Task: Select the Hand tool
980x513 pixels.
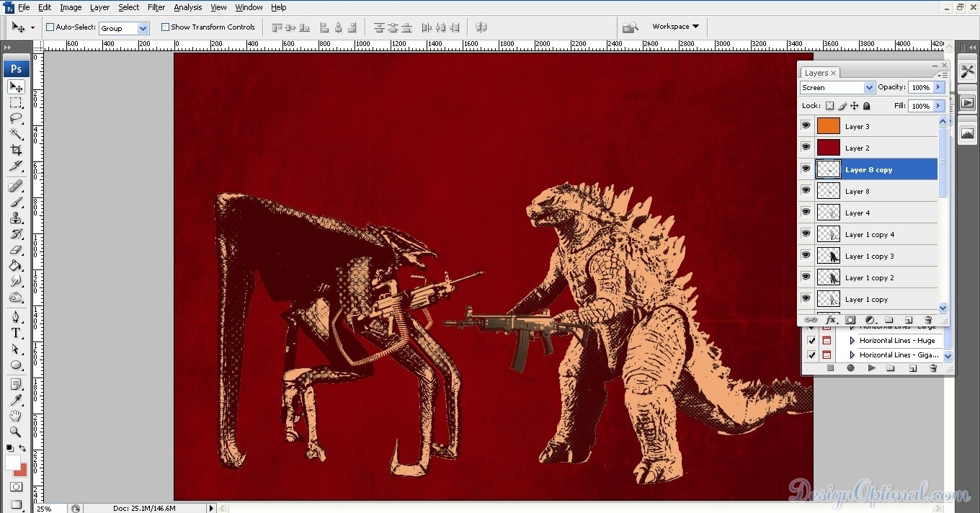Action: (16, 416)
